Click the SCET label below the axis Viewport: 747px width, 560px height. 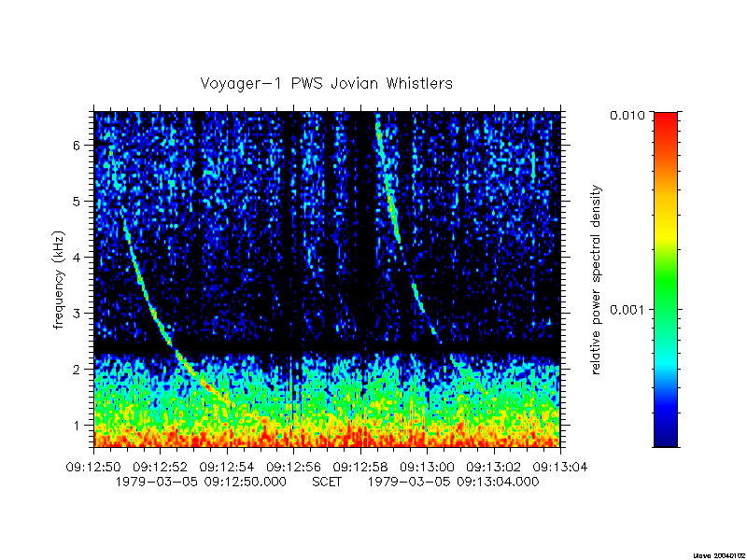point(327,482)
